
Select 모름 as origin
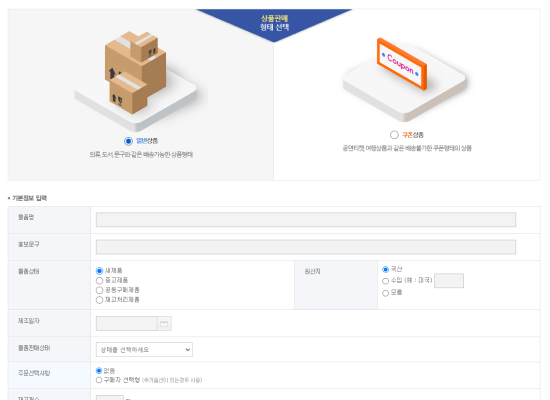385,293
